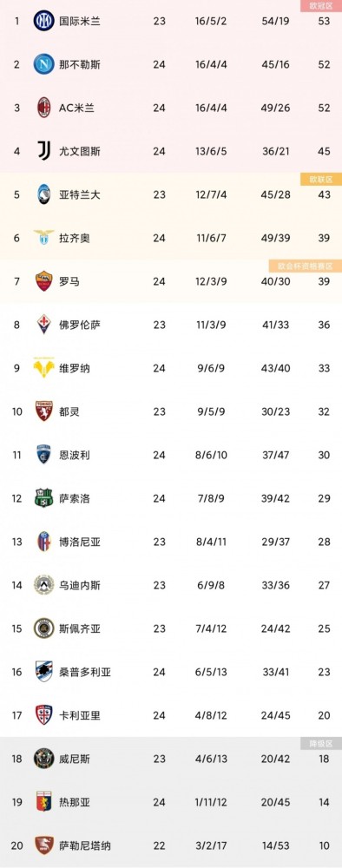Click the Roma club crest
Viewport: 342px width, 868px height.
coord(43,281)
